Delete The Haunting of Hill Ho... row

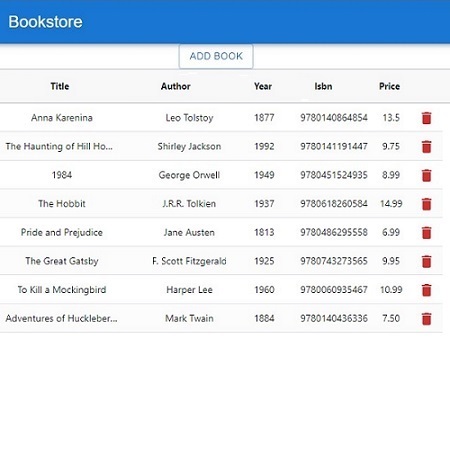tap(426, 147)
